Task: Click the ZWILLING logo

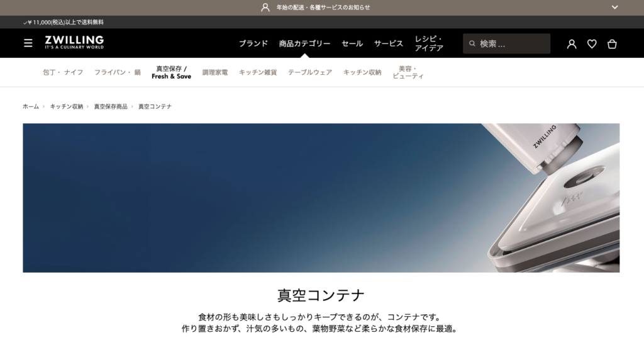Action: click(74, 43)
